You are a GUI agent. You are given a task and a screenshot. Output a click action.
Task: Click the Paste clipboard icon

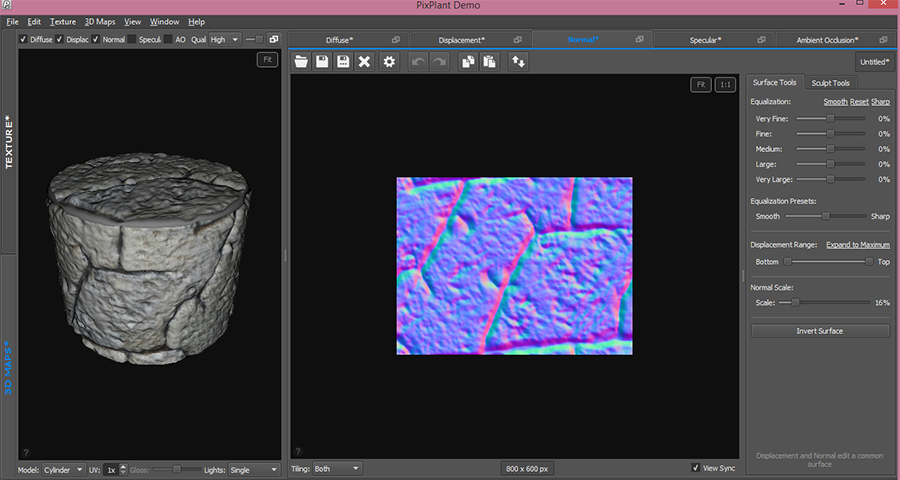coord(488,62)
